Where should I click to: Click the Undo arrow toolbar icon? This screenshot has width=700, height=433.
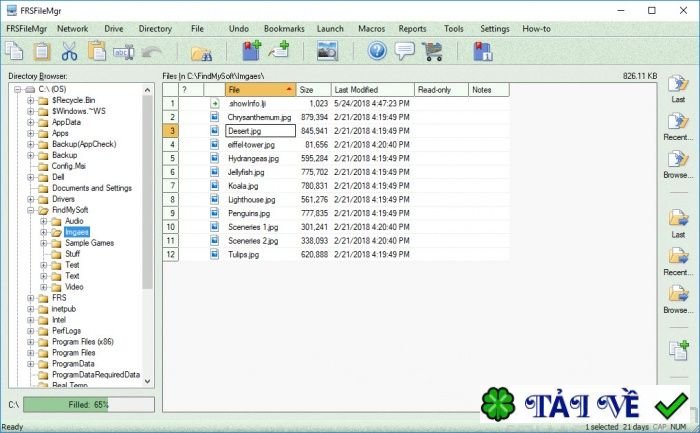coord(151,52)
